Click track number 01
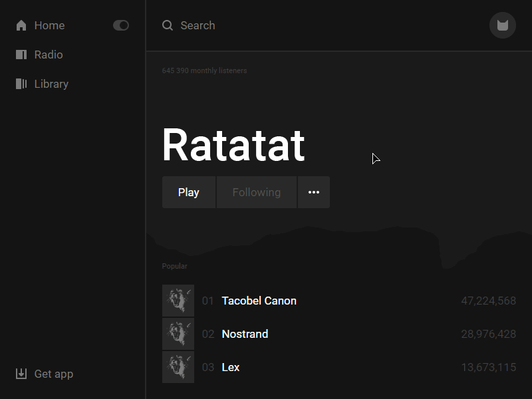532x399 pixels. tap(207, 301)
